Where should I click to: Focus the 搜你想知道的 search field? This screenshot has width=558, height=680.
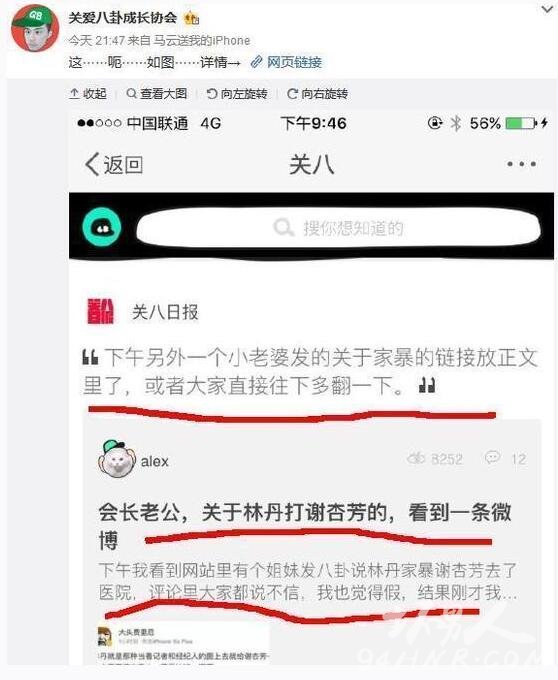339,228
